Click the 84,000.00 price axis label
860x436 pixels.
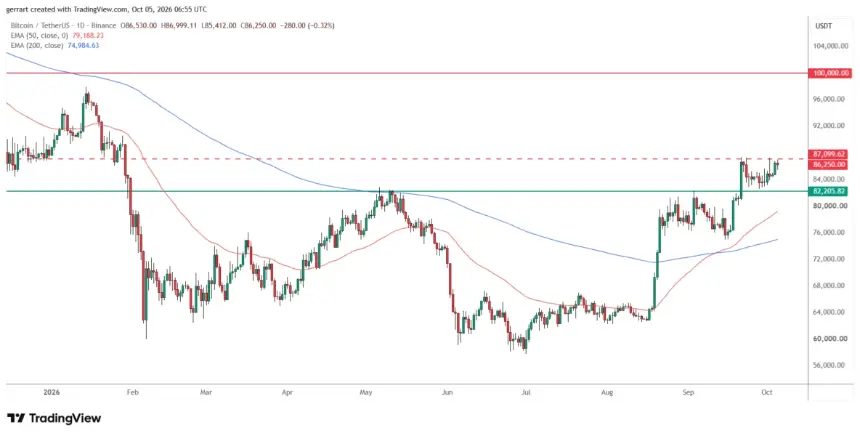click(831, 179)
